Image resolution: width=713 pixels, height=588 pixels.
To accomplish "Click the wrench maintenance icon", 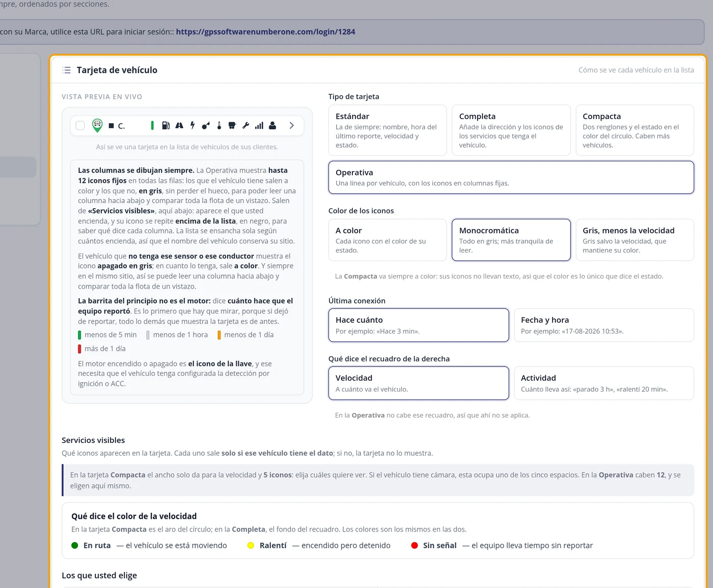I will (x=246, y=125).
